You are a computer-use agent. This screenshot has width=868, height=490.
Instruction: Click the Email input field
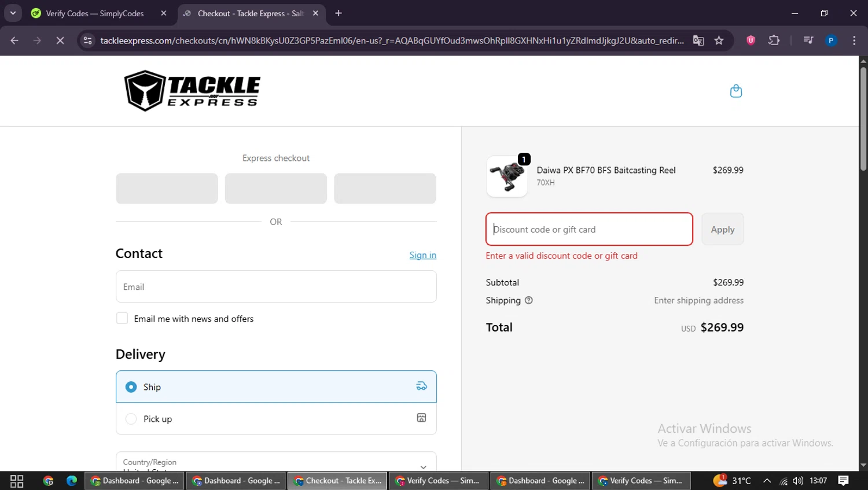click(x=276, y=286)
